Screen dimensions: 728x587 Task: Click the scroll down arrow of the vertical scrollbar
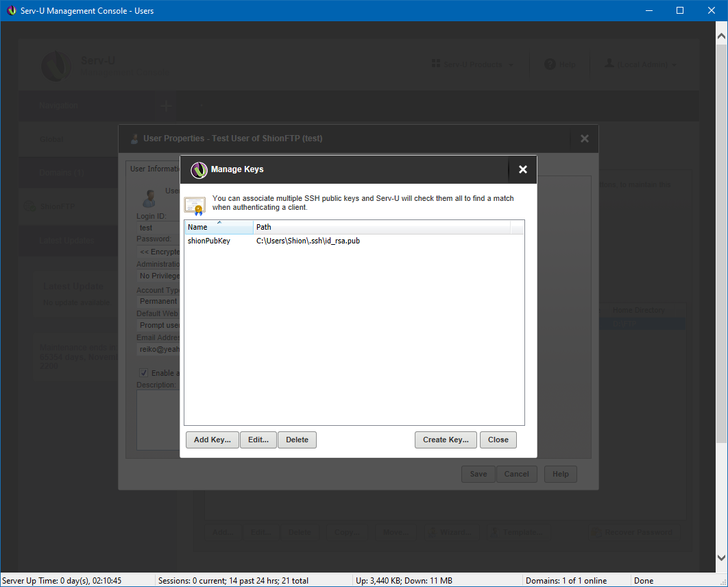coord(721,558)
